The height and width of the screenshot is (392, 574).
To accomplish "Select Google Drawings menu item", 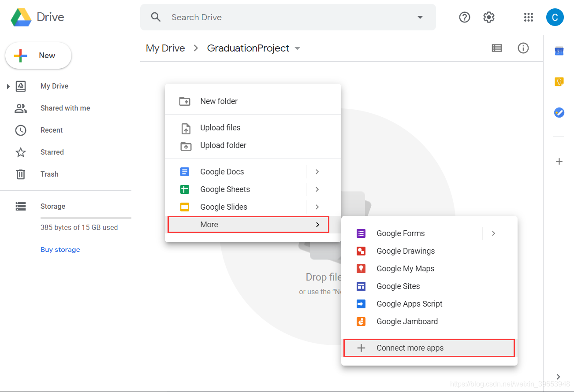I will [x=429, y=251].
